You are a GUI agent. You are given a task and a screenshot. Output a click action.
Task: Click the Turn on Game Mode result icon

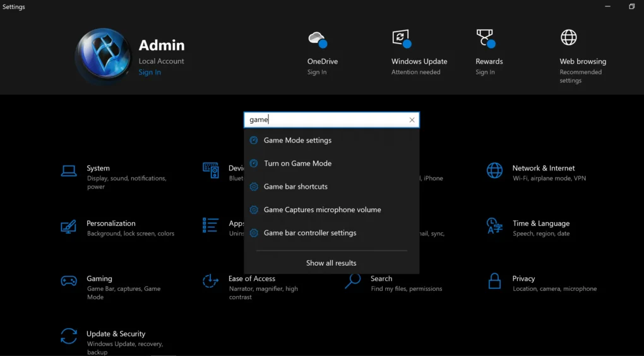[254, 163]
